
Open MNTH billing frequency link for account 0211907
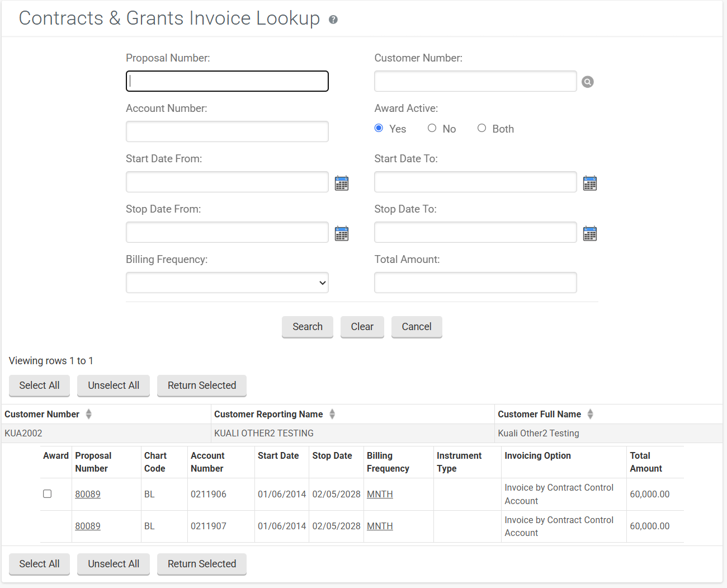pos(380,526)
